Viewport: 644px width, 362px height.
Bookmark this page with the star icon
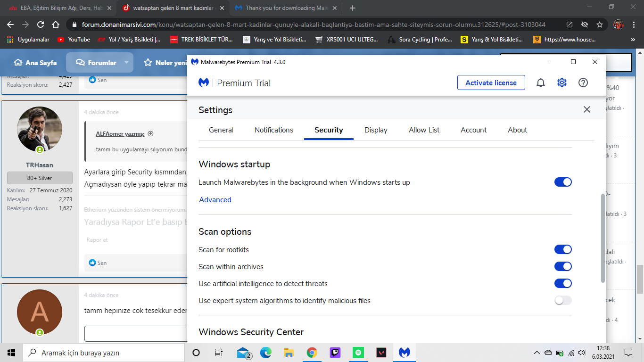[x=600, y=25]
